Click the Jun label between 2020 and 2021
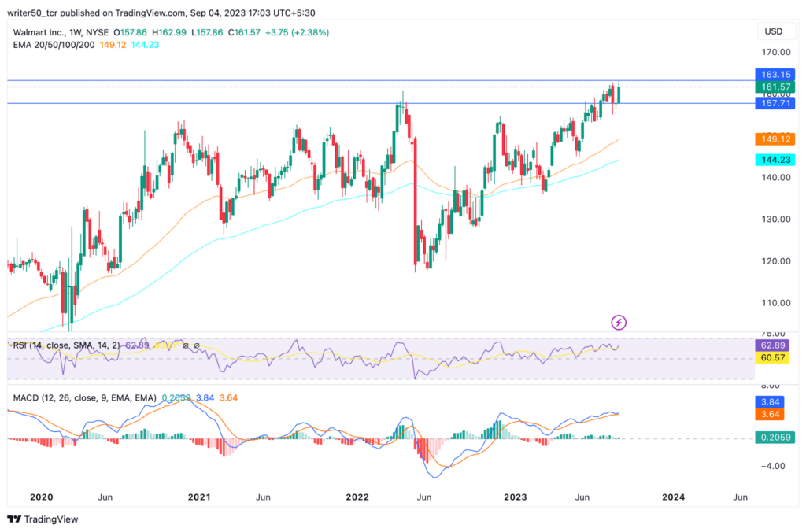Image resolution: width=806 pixels, height=532 pixels. point(105,497)
